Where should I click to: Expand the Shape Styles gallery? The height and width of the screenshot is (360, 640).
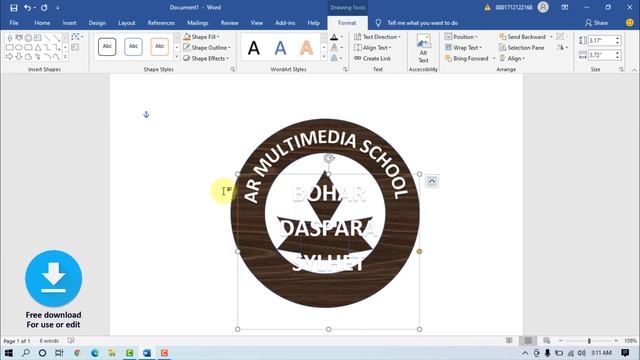coord(177,57)
